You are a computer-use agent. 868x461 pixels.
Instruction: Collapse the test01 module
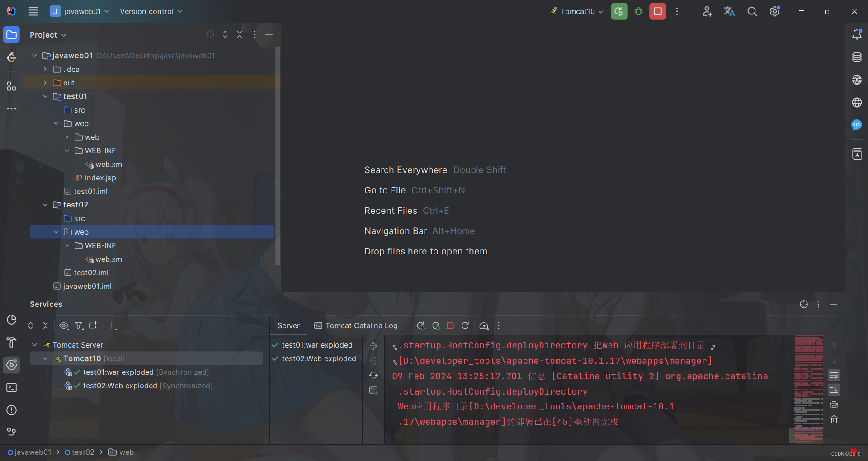tap(45, 96)
